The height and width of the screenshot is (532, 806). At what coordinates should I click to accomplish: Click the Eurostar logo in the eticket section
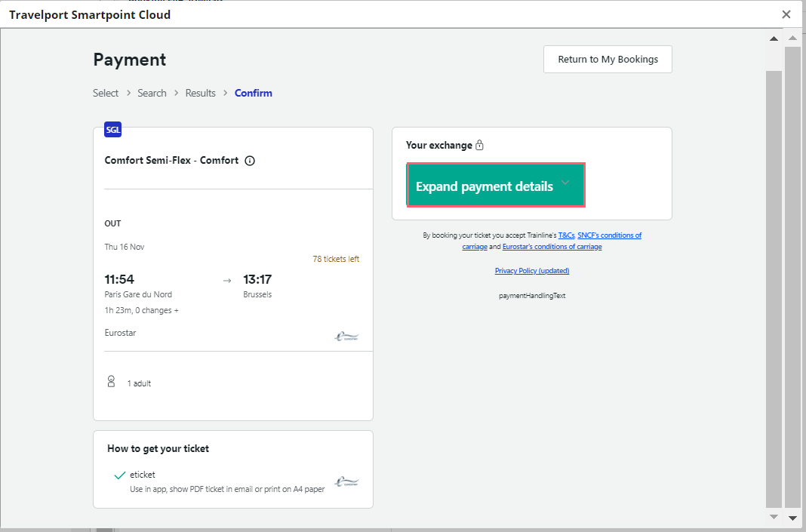pos(346,481)
